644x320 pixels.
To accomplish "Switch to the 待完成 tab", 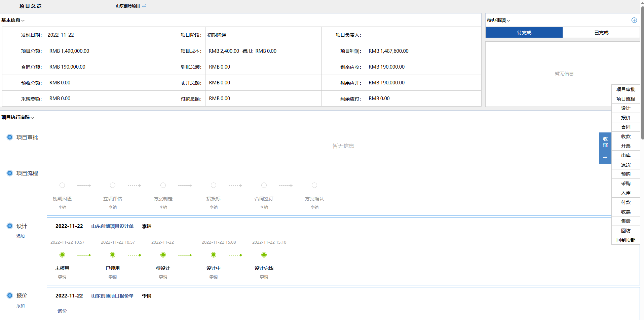I will [524, 33].
